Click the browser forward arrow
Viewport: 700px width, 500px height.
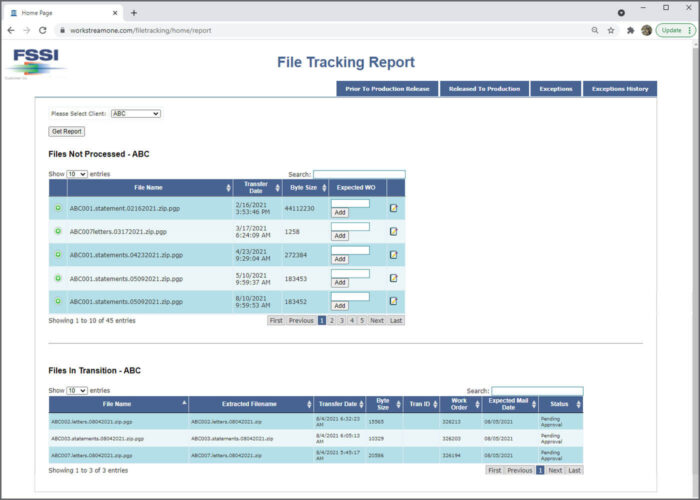pyautogui.click(x=27, y=30)
